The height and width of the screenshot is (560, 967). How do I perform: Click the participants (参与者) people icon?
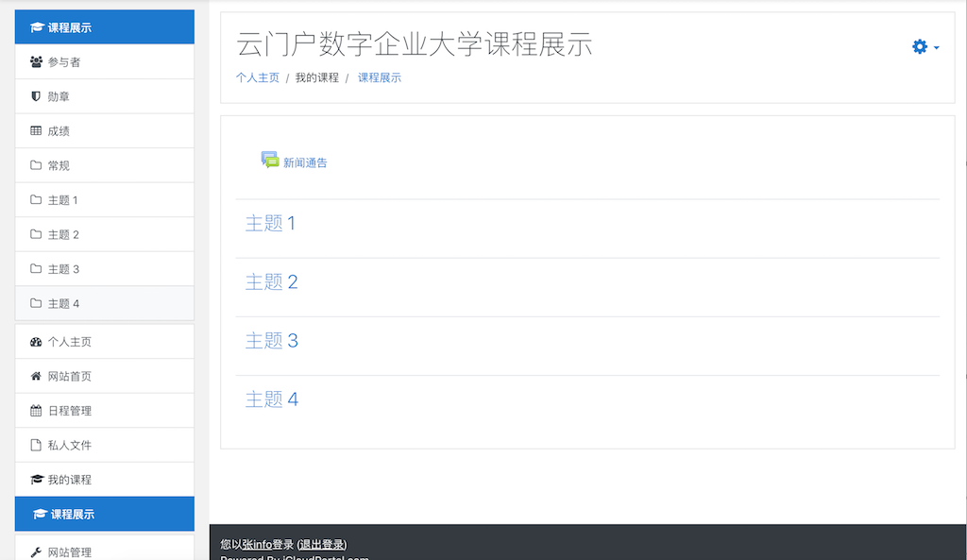(x=36, y=62)
